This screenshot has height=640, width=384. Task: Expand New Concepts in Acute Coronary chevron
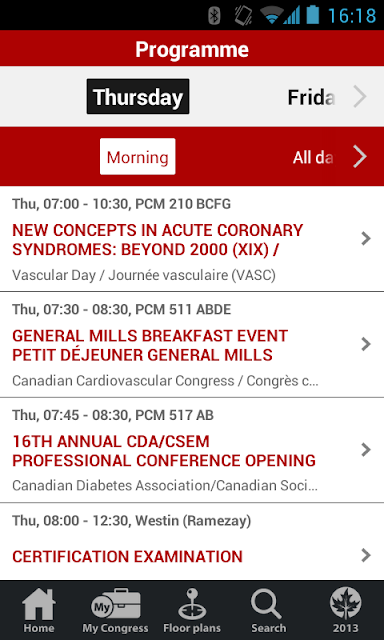click(x=366, y=239)
